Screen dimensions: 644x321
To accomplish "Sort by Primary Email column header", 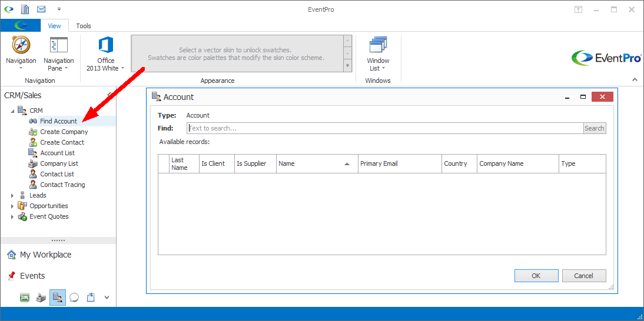I will [x=400, y=163].
